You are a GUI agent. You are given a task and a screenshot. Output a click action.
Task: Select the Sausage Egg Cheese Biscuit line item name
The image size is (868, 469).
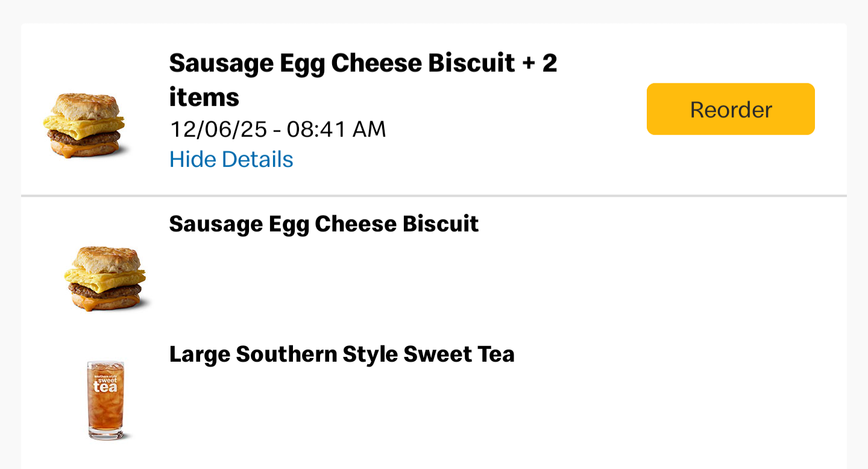coord(324,224)
